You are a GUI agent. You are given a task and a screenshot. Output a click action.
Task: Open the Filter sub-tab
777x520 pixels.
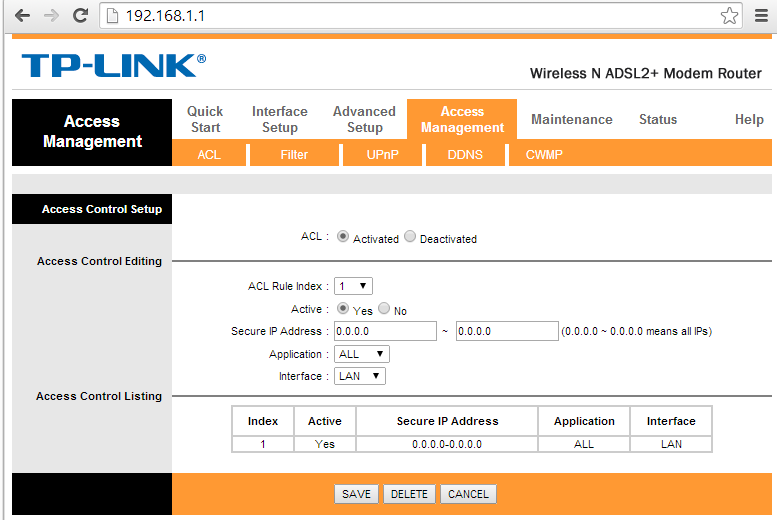click(294, 155)
